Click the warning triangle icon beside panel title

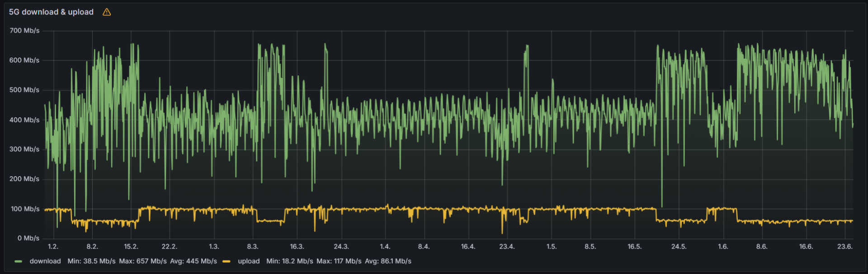[x=107, y=12]
